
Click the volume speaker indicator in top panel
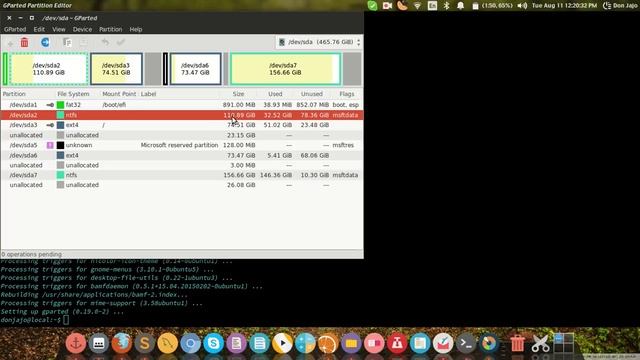point(522,6)
